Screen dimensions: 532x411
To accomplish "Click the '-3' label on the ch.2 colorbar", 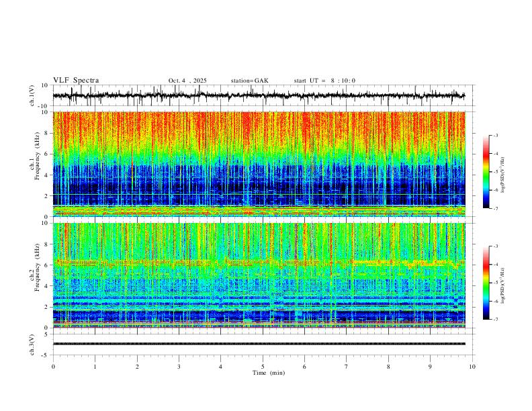I will pos(496,246).
